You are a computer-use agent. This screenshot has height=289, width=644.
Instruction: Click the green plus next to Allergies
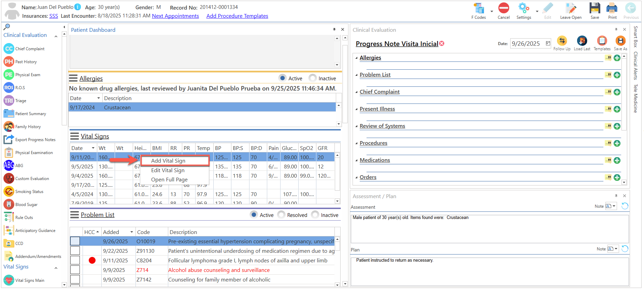(617, 58)
